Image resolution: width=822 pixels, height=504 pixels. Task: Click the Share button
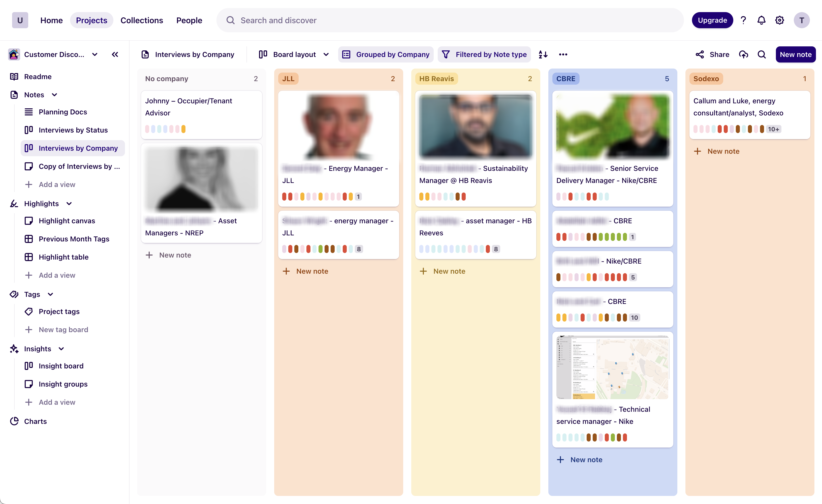click(x=713, y=54)
